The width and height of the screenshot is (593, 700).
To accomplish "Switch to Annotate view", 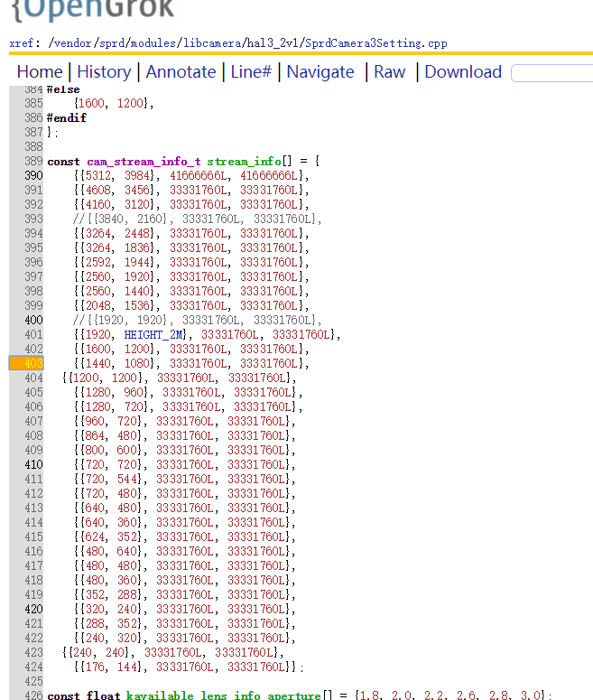I will tap(181, 72).
